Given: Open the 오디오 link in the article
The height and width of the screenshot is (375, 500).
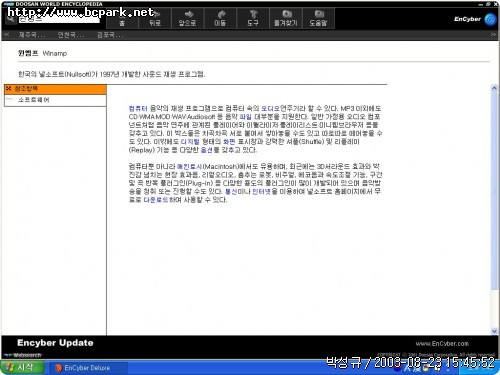Looking at the screenshot, I should pos(270,108).
